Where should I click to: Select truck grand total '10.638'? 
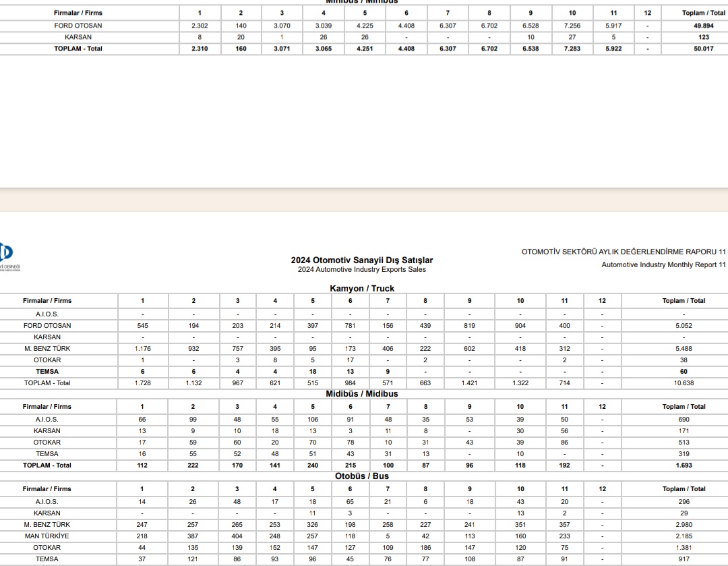(684, 383)
